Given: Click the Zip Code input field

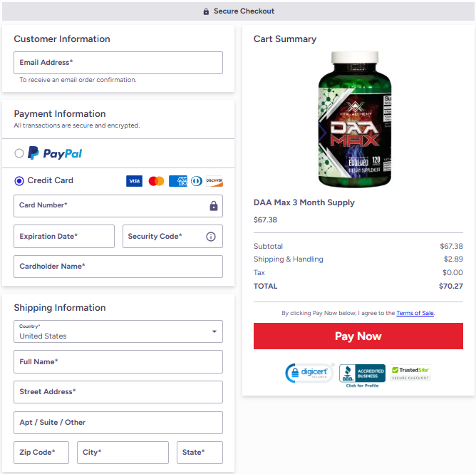Looking at the screenshot, I should (x=41, y=453).
